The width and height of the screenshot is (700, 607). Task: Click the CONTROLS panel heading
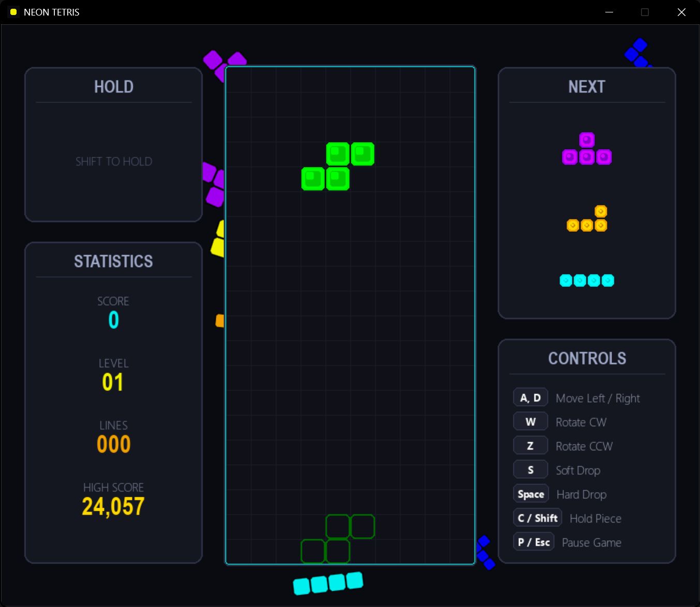pos(587,358)
